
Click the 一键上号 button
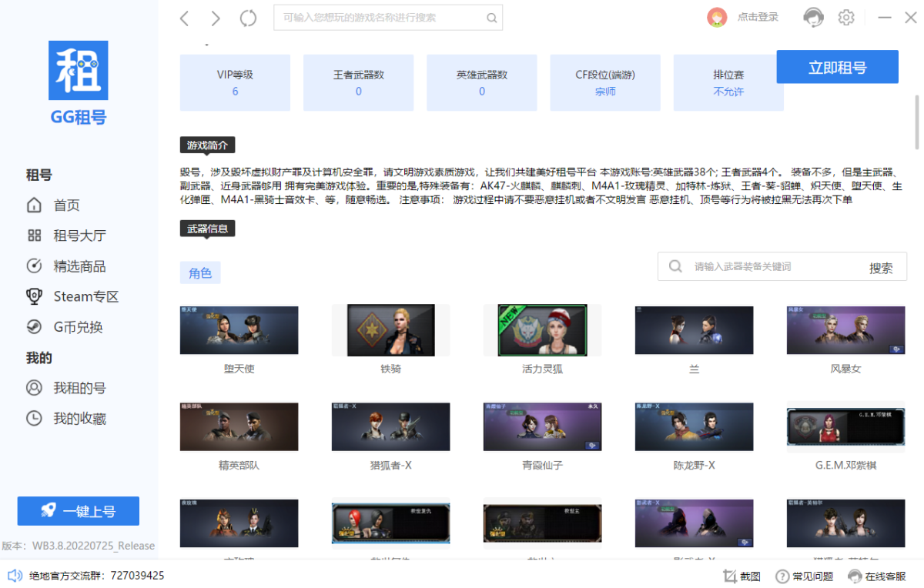coord(79,511)
